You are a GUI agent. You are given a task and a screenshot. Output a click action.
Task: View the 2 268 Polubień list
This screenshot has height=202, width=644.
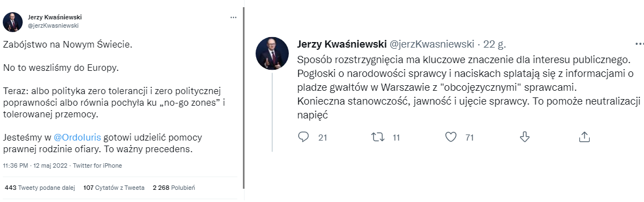pos(174,188)
